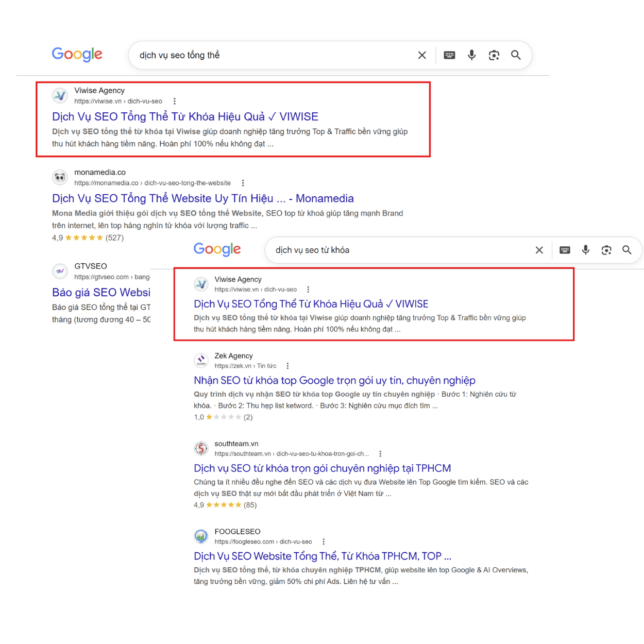Click southteam.vn favicon
The image size is (644, 644).
(201, 448)
